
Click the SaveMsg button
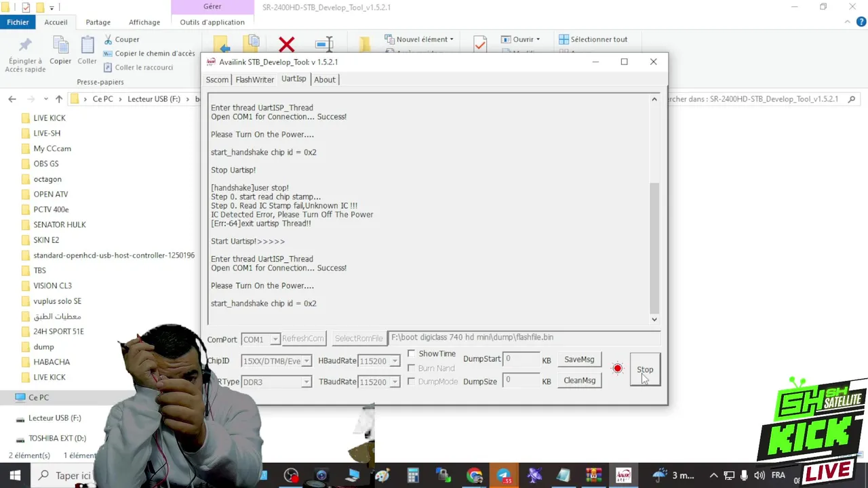click(579, 359)
